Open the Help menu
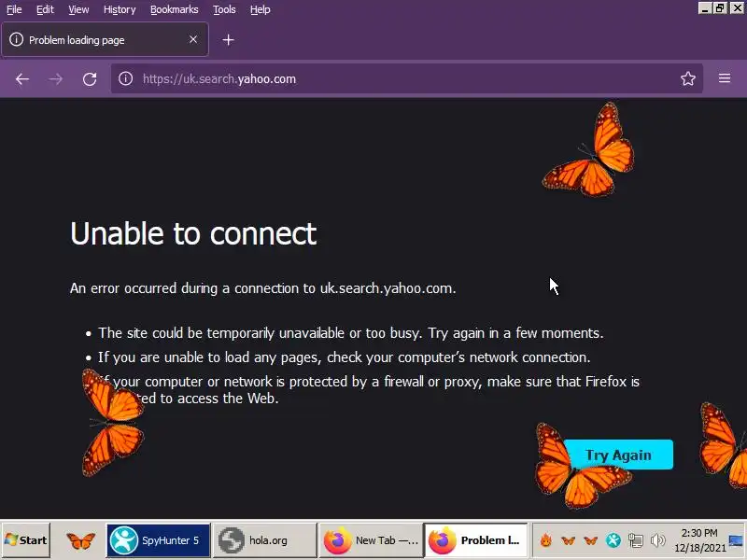 point(261,9)
